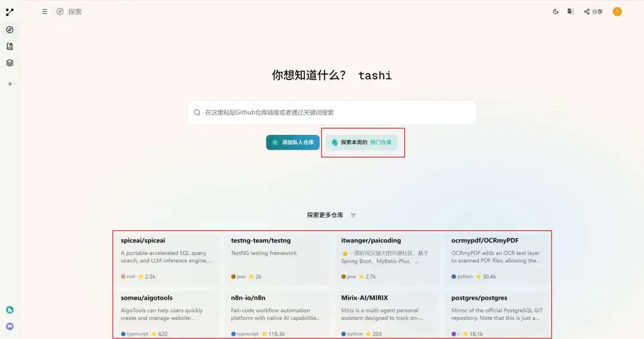
Task: Click the '2.7k' star count on paicoding
Action: point(370,276)
